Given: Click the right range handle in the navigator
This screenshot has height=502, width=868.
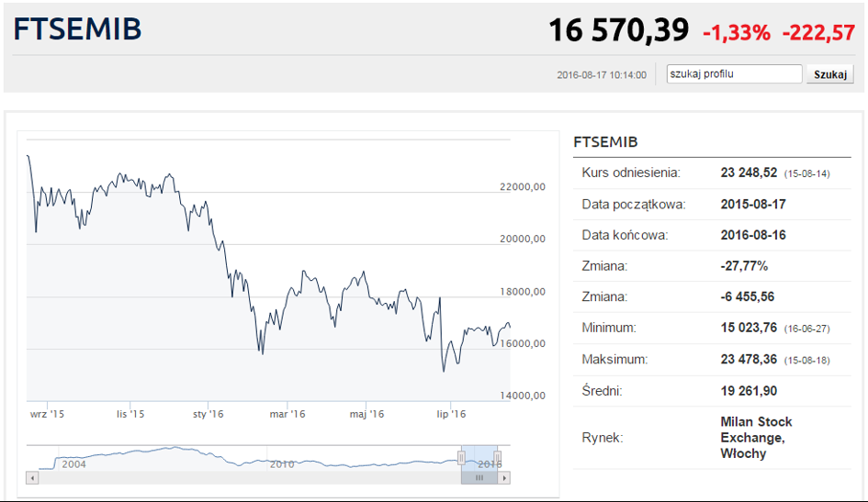Looking at the screenshot, I should (497, 457).
